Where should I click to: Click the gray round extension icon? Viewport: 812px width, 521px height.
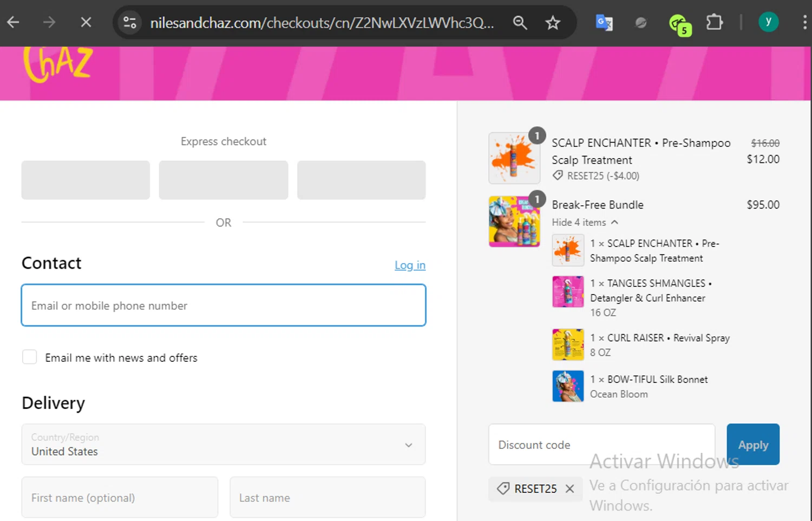point(641,22)
